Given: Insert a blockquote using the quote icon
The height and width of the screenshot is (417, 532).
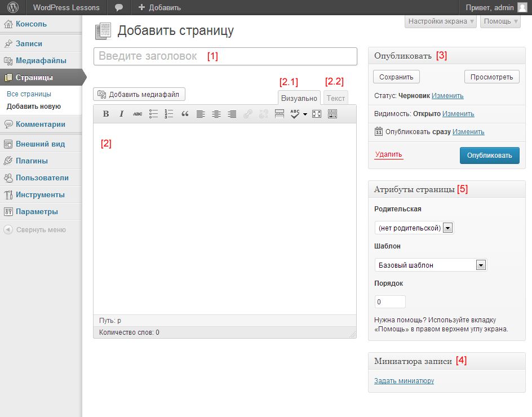Looking at the screenshot, I should 185,114.
